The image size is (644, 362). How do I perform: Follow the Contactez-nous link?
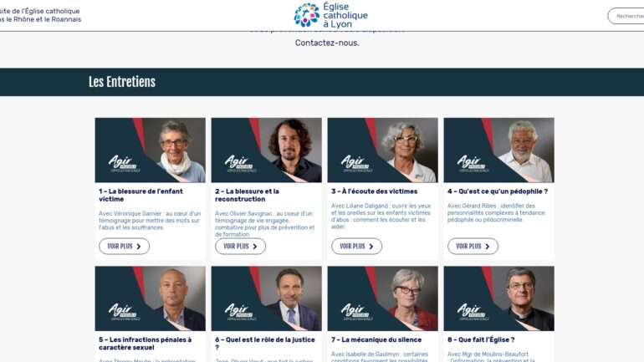click(327, 43)
